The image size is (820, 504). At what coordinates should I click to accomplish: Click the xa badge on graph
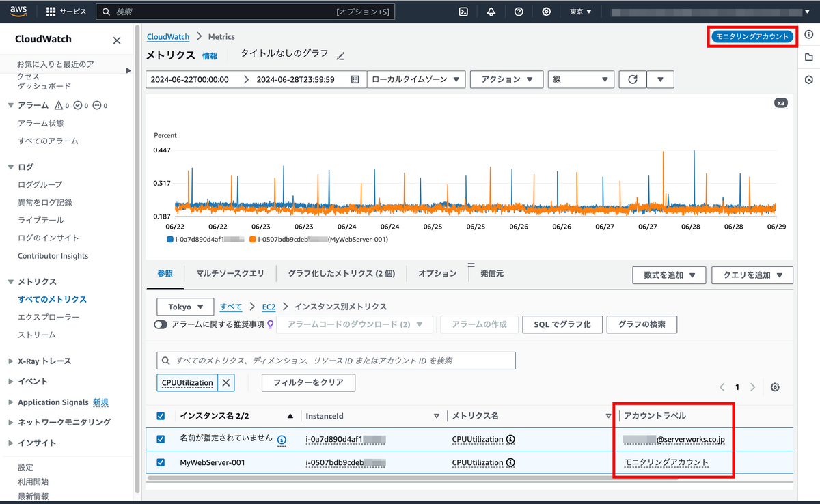point(781,103)
